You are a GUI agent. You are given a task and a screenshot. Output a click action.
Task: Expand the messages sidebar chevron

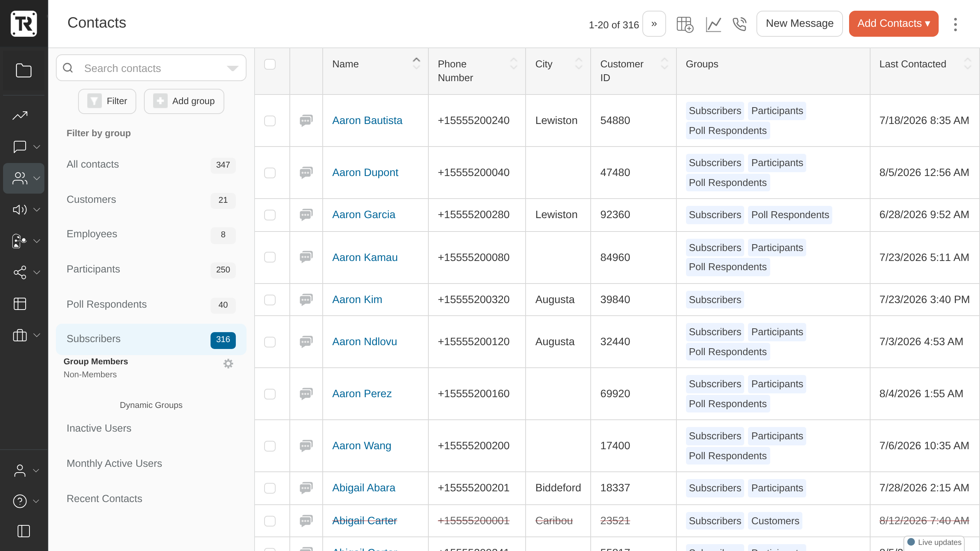click(x=37, y=147)
